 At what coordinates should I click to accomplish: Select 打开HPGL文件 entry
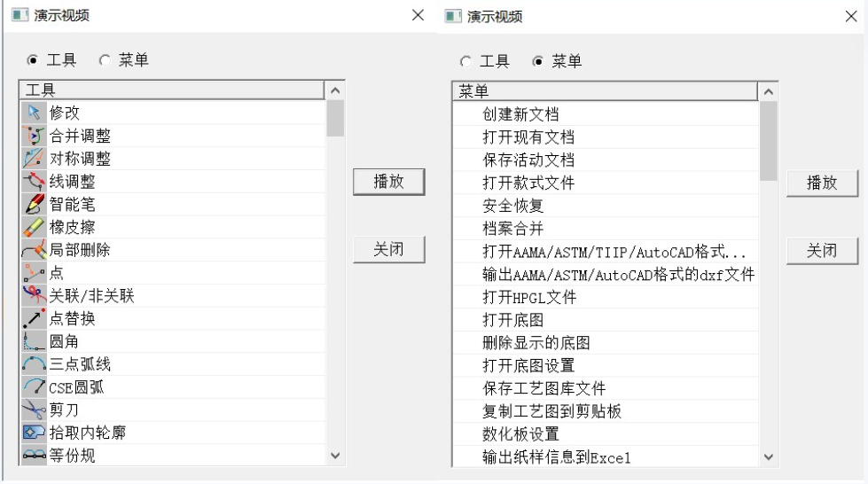click(606, 297)
